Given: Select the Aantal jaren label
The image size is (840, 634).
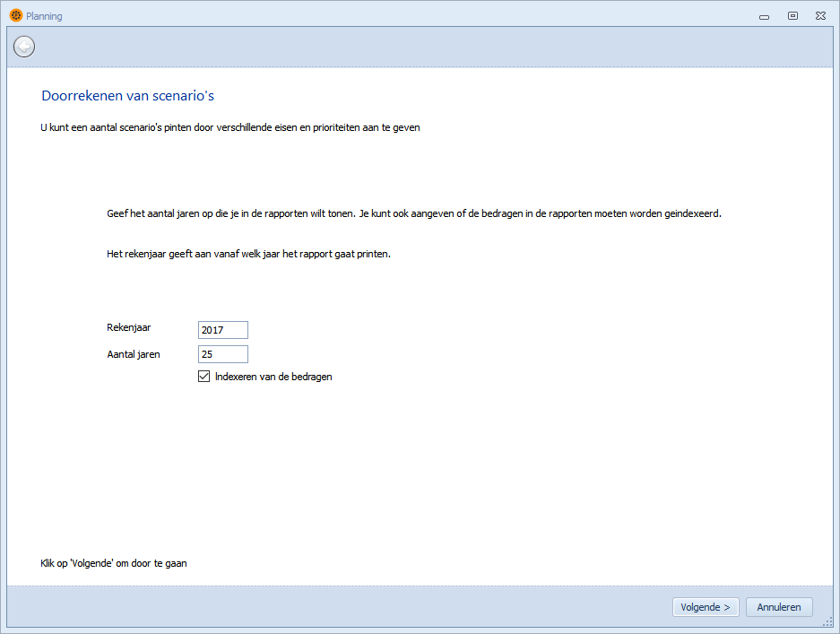Looking at the screenshot, I should 134,354.
